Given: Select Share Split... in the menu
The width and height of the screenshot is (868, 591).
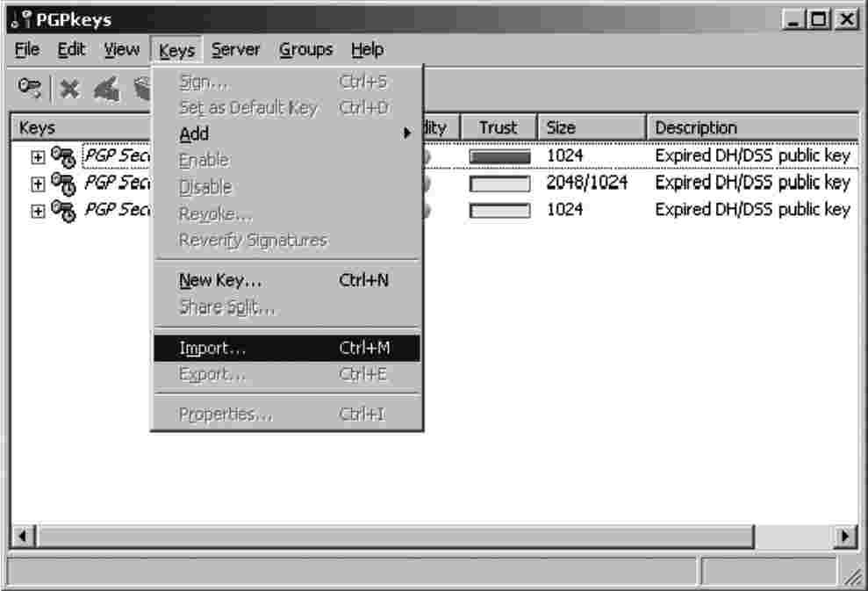Looking at the screenshot, I should point(287,306).
